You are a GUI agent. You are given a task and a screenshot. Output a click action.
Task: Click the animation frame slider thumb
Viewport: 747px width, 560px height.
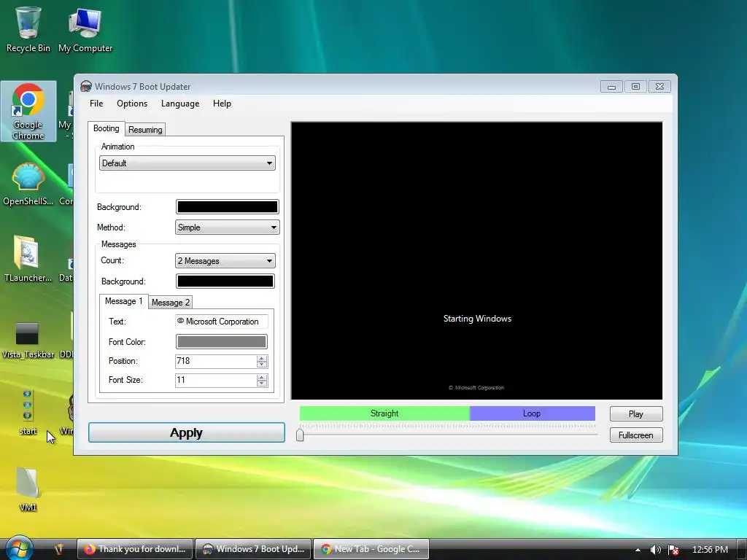click(x=300, y=435)
